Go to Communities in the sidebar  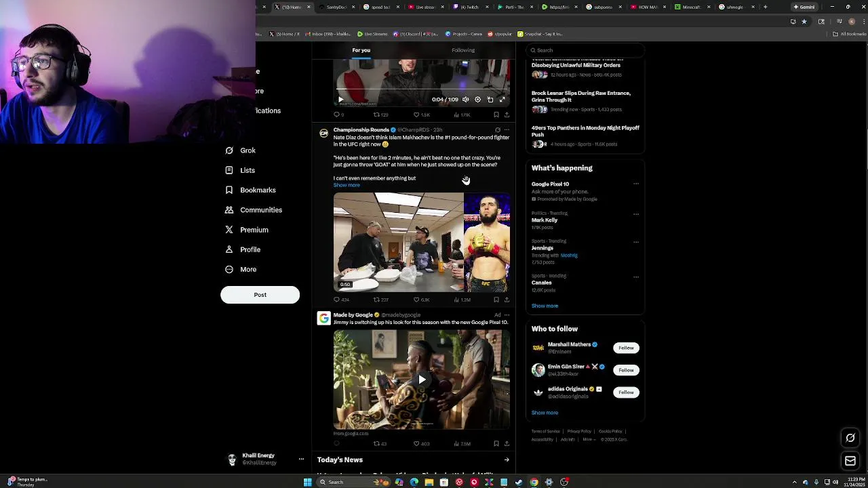click(253, 210)
